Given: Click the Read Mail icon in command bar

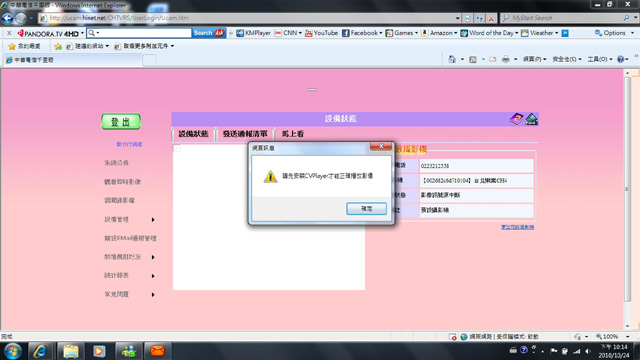Looking at the screenshot, I should click(x=493, y=60).
